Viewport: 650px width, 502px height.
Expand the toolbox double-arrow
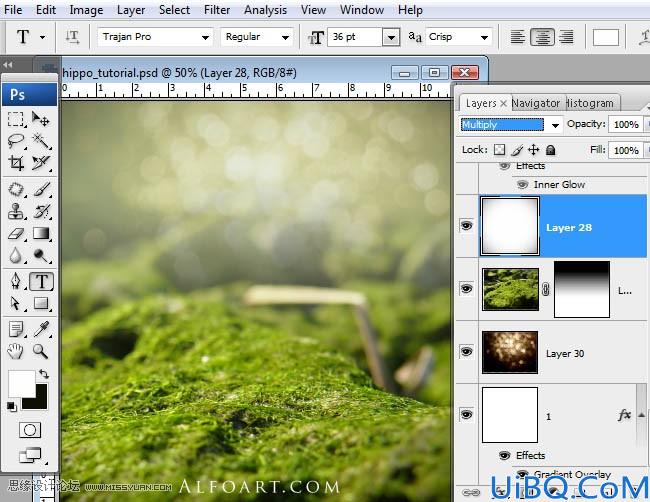coord(7,65)
